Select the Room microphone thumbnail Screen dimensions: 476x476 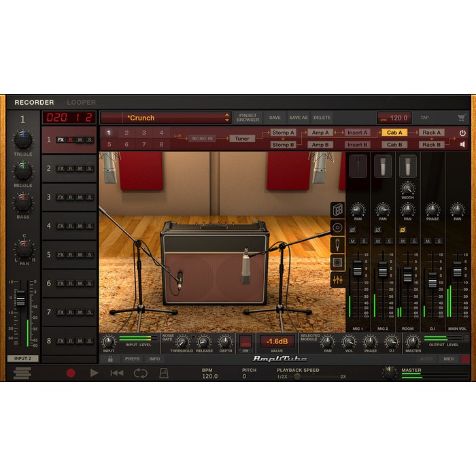coord(408,166)
